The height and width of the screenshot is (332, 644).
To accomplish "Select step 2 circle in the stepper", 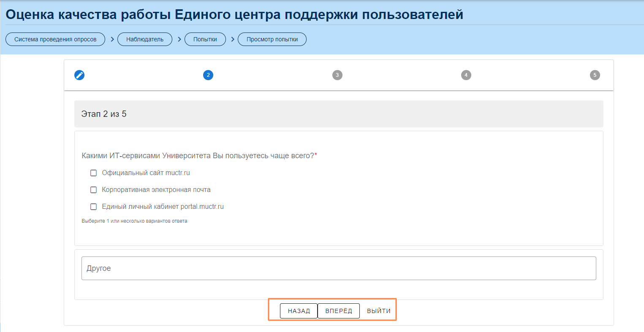I will (208, 75).
